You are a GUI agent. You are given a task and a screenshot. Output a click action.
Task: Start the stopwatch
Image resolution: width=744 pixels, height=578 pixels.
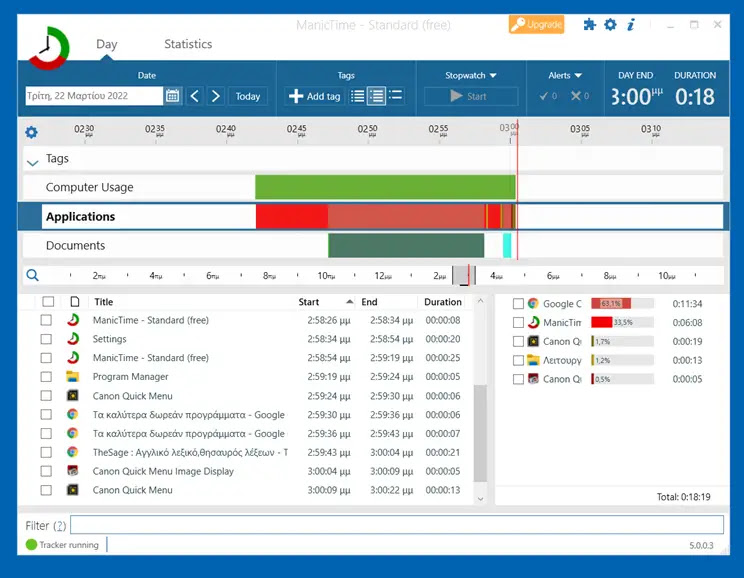[471, 96]
